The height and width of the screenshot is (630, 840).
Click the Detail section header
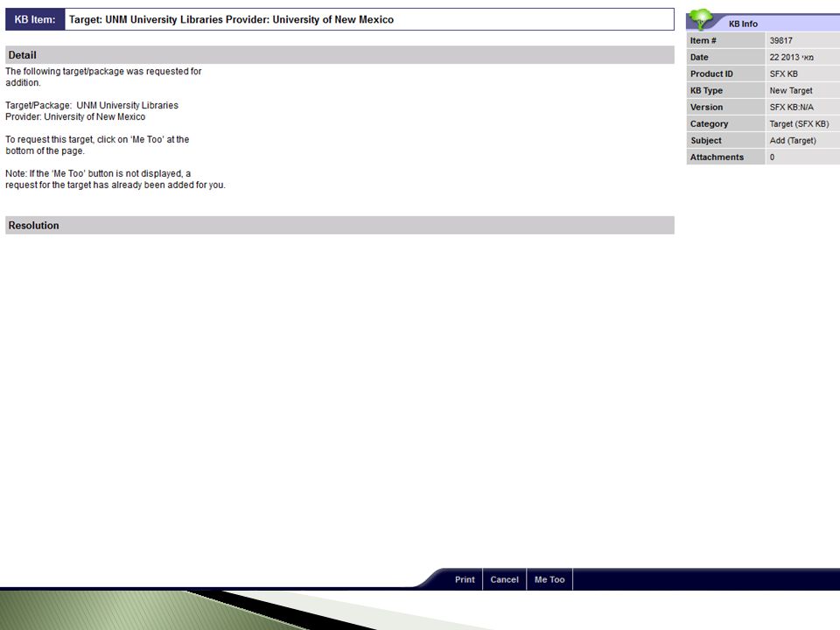[339, 54]
